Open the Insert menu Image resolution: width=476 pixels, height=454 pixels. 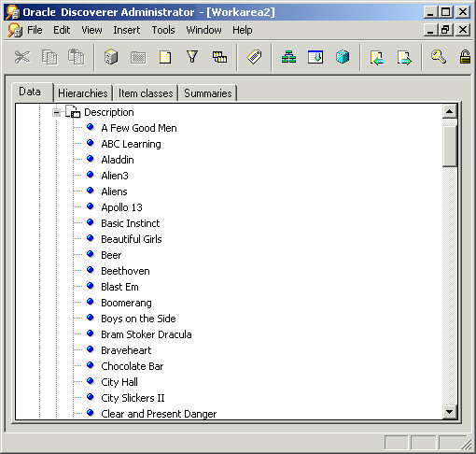coord(127,30)
